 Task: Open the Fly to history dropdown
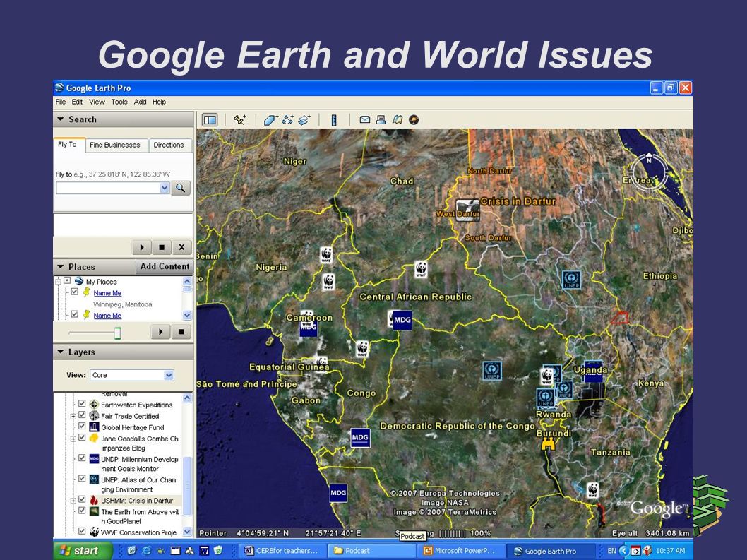point(165,188)
